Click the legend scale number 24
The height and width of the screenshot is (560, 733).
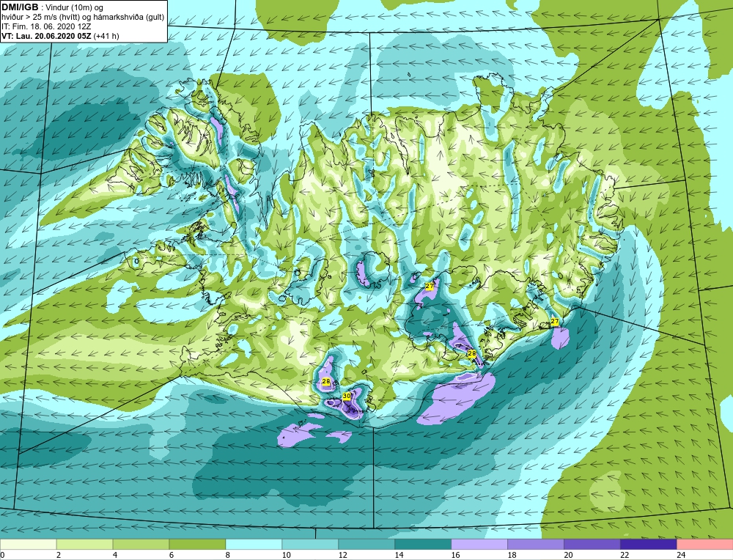(x=681, y=555)
